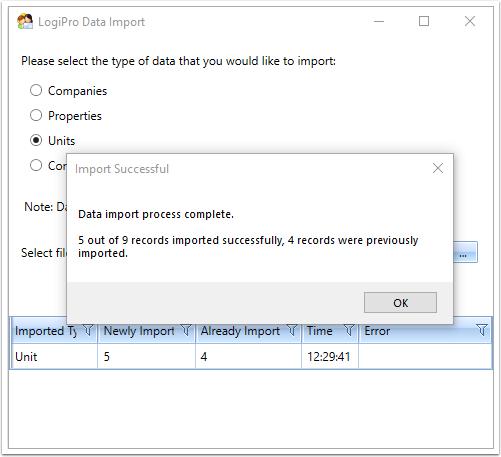Close the Import Successful dialog
This screenshot has width=501, height=457.
pos(438,168)
